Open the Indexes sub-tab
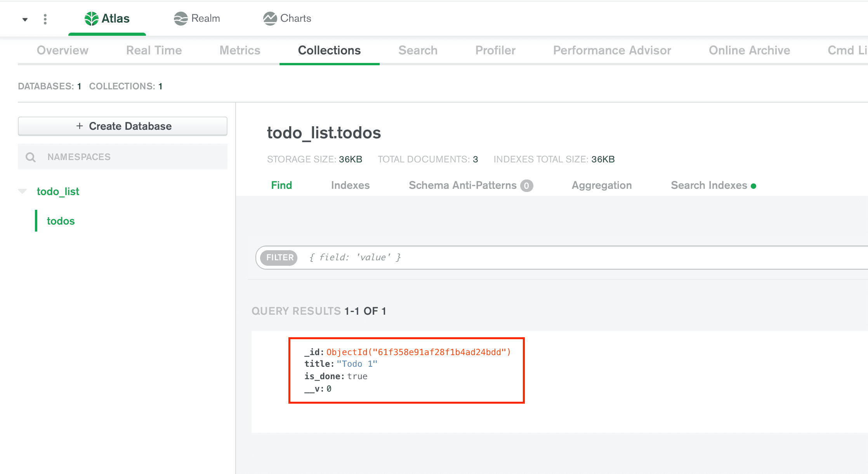The height and width of the screenshot is (474, 868). pyautogui.click(x=350, y=185)
